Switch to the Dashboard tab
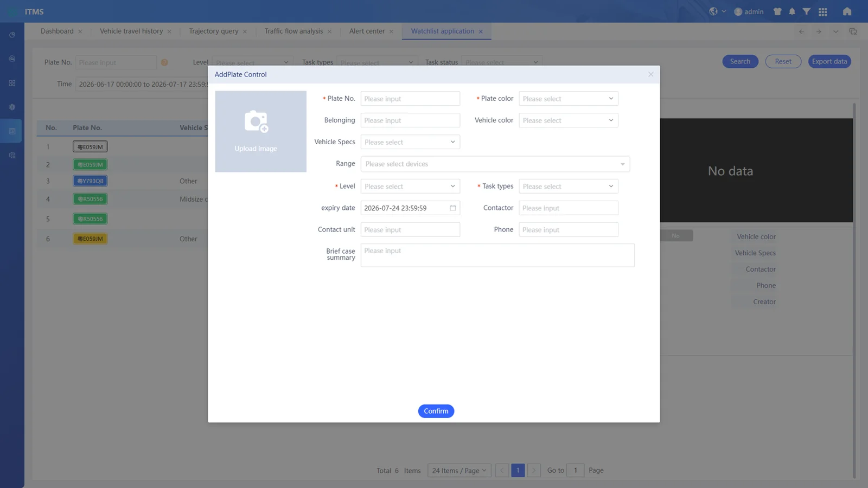Image resolution: width=868 pixels, height=488 pixels. [57, 31]
